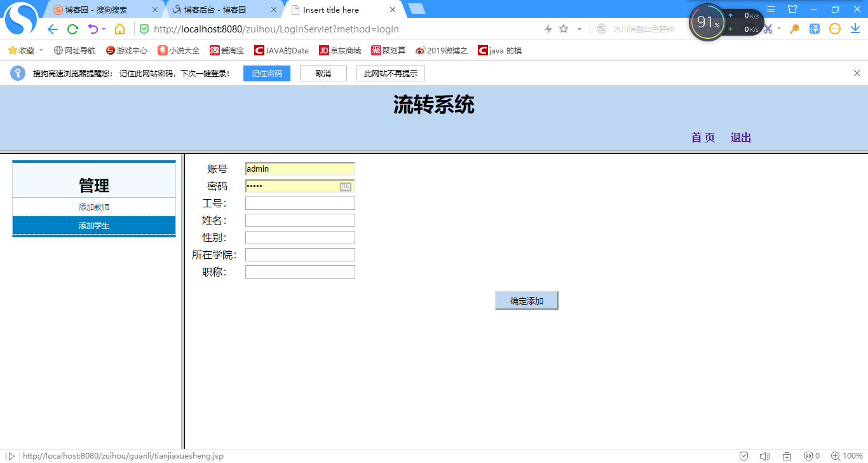Screen dimensions: 868x463
Task: Open the browser main menu hamburger icon
Action: pos(771,10)
